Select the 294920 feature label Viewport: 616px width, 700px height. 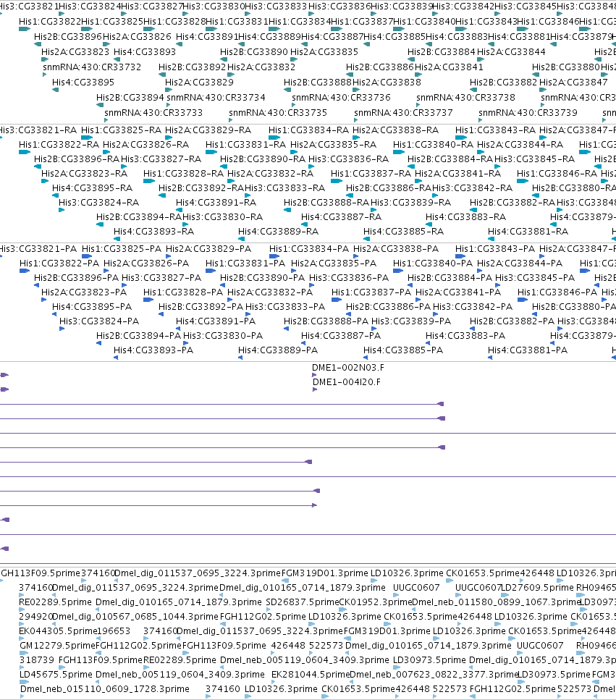(x=35, y=617)
